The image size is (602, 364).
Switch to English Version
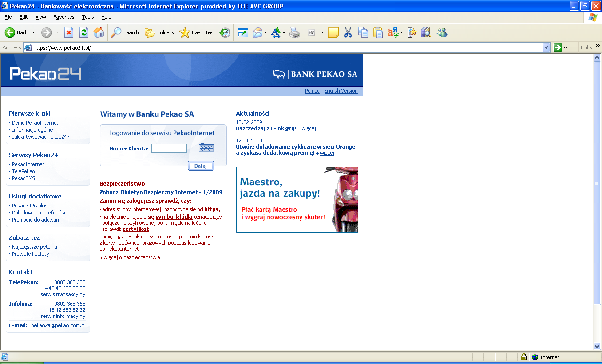point(341,91)
